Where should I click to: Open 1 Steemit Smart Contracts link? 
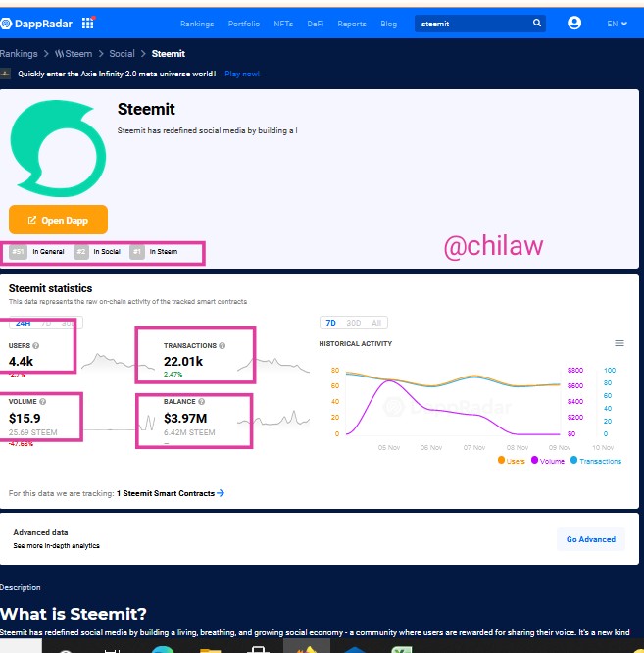pos(171,493)
